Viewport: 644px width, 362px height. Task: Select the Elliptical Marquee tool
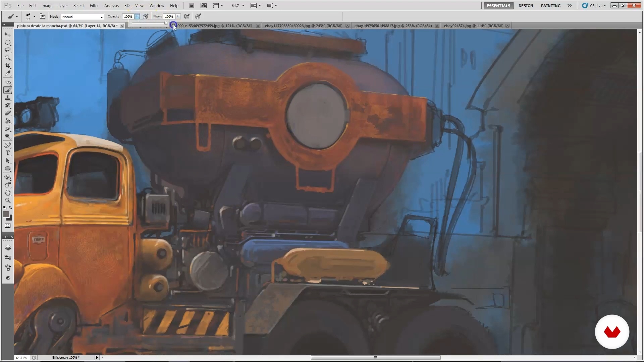[x=8, y=43]
